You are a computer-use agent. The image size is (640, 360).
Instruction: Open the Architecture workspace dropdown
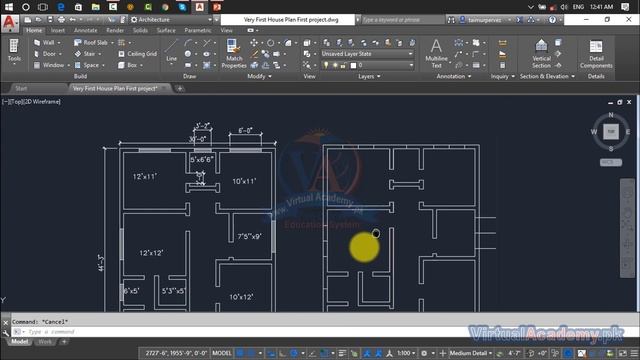coord(172,20)
